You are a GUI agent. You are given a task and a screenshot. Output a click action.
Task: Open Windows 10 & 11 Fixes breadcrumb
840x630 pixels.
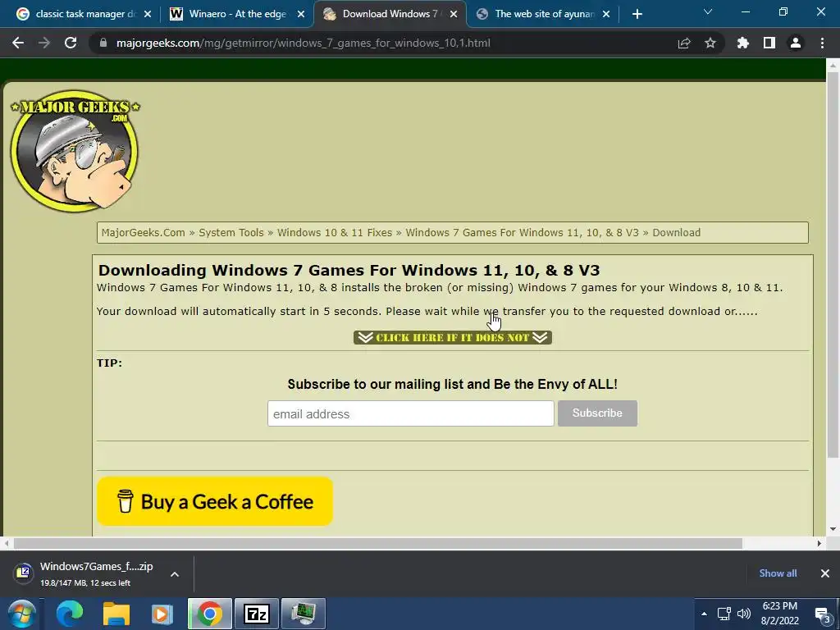(335, 232)
